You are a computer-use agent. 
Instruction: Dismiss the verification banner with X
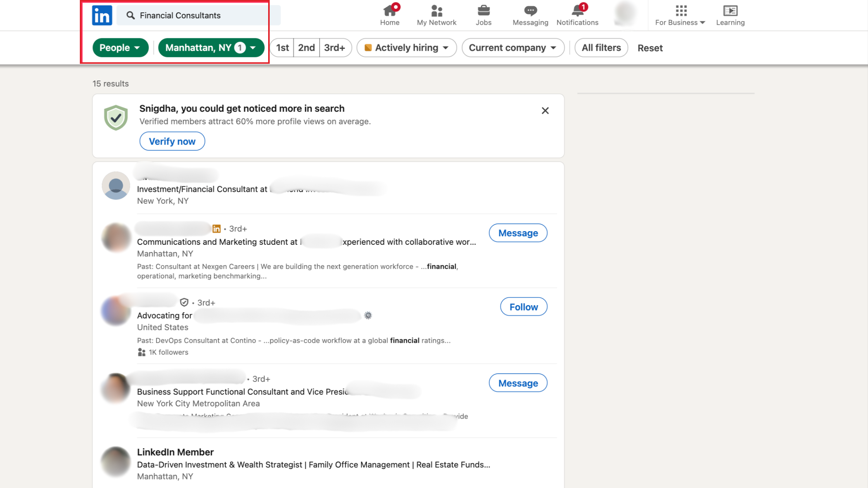point(545,111)
